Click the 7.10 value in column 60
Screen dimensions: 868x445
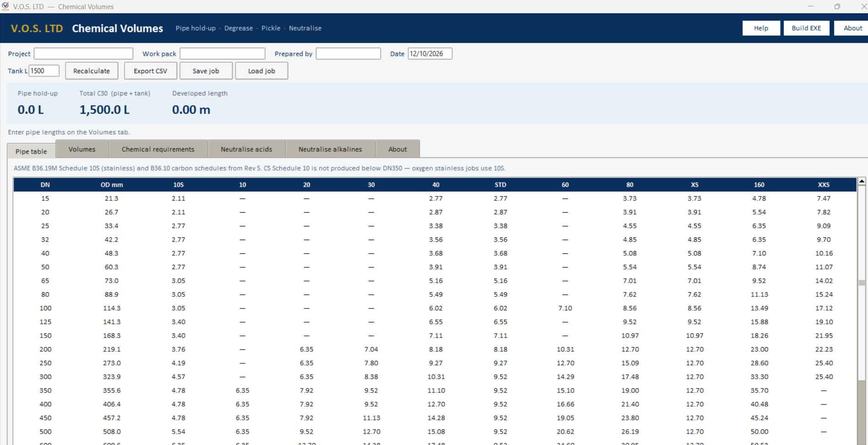click(565, 308)
